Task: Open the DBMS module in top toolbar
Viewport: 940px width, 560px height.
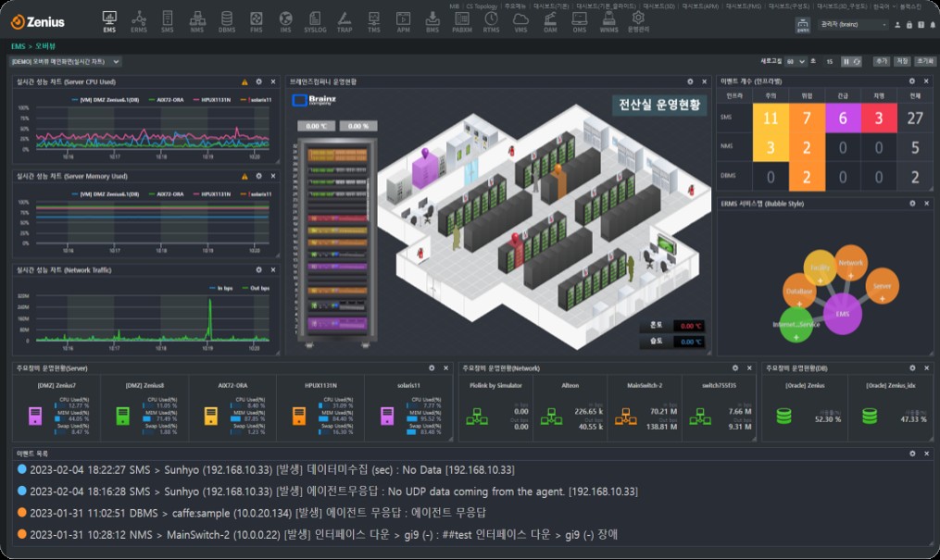Action: (x=226, y=21)
